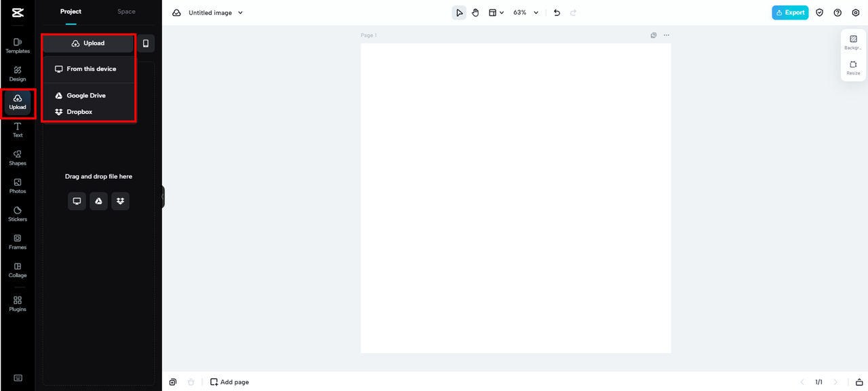Click the blank white canvas page
The image size is (868, 391).
coord(515,198)
